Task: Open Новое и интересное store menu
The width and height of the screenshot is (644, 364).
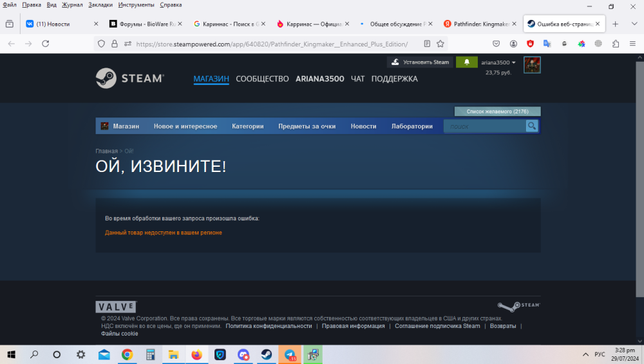Action: tap(185, 126)
